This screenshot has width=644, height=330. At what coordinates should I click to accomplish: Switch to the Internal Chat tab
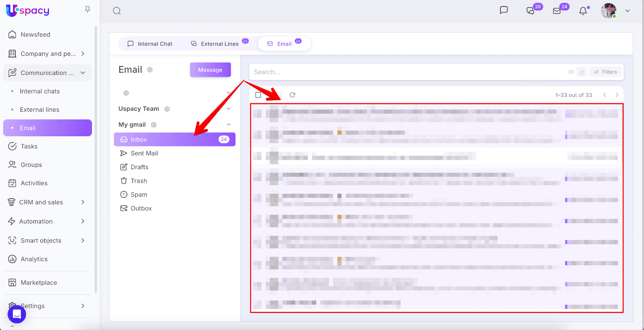click(150, 44)
